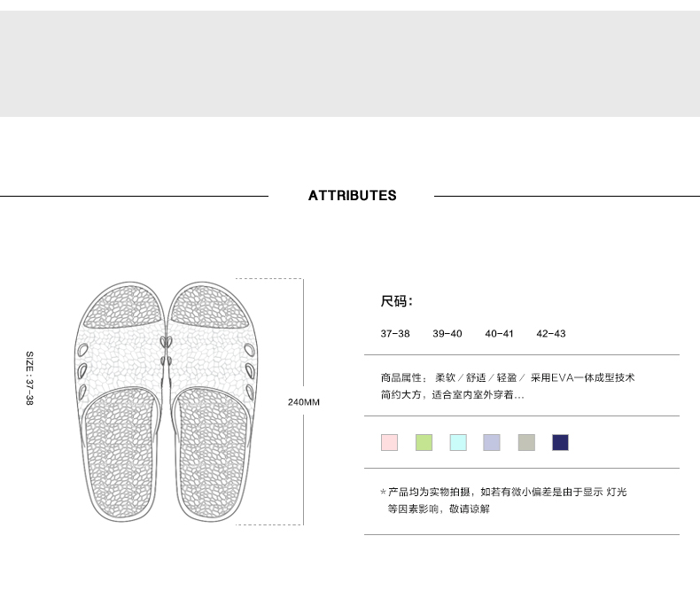This screenshot has width=700, height=598.
Task: Select the lavender color swatch
Action: 492,442
